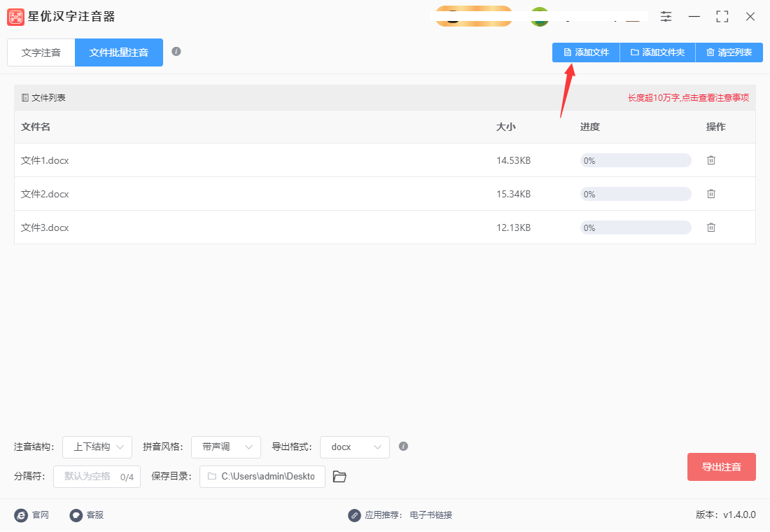Click the 添加文件夹 button

point(658,52)
